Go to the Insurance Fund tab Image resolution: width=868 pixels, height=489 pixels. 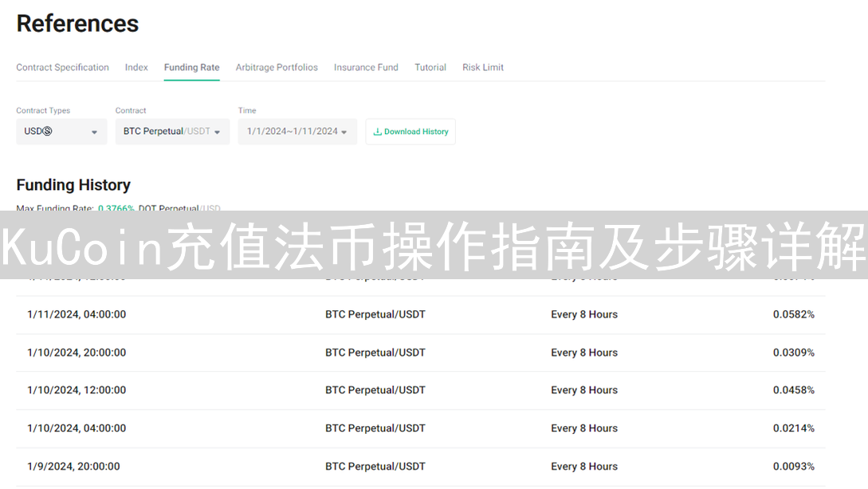pyautogui.click(x=366, y=67)
